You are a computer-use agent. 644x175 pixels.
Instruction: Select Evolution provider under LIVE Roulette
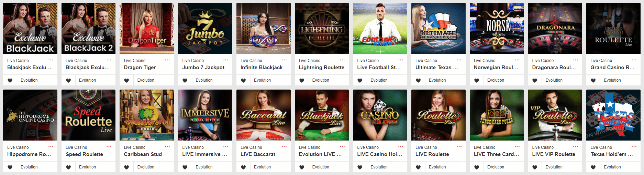437,167
